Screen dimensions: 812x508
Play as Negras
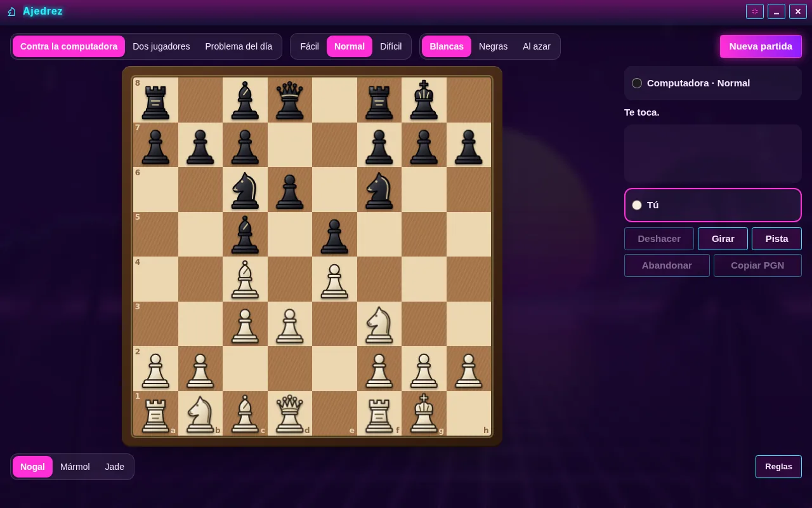493,46
